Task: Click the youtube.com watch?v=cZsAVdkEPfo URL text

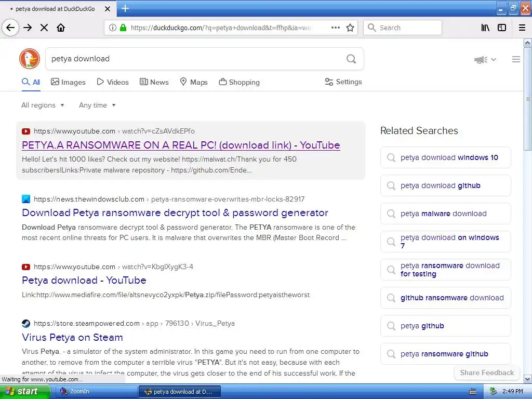Action: (x=114, y=131)
